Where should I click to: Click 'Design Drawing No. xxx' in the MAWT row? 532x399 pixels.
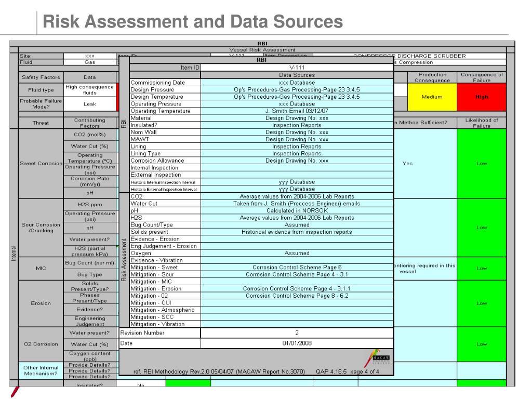pyautogui.click(x=297, y=139)
